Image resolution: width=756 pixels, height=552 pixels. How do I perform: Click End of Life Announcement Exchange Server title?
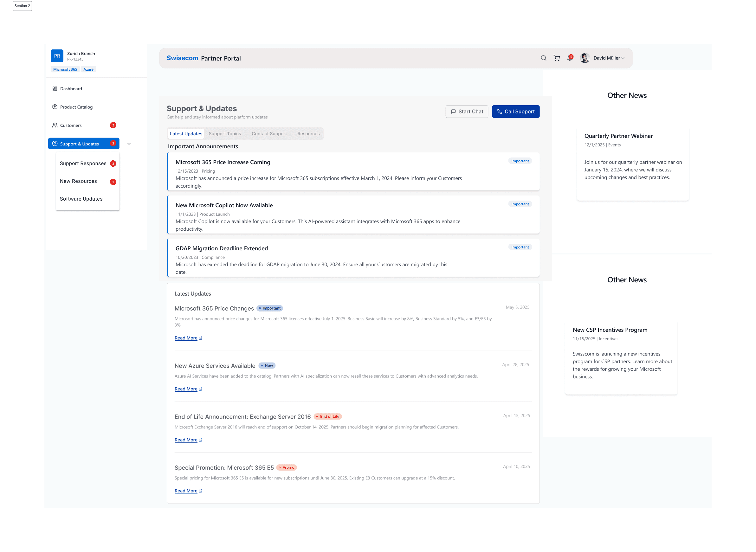point(242,417)
